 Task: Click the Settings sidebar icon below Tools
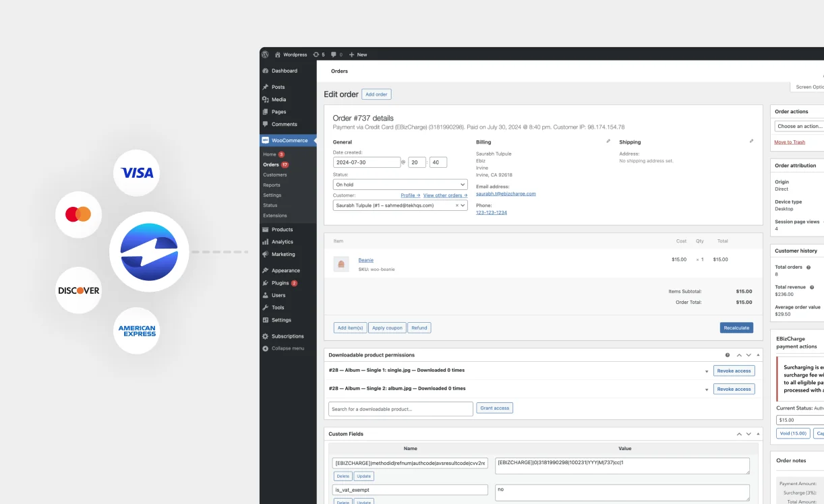coord(266,320)
